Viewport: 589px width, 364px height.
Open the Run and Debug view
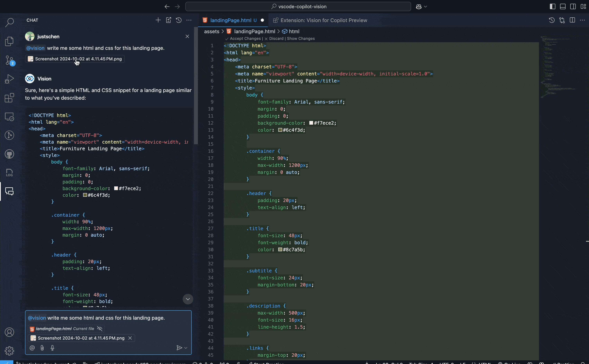[x=9, y=79]
